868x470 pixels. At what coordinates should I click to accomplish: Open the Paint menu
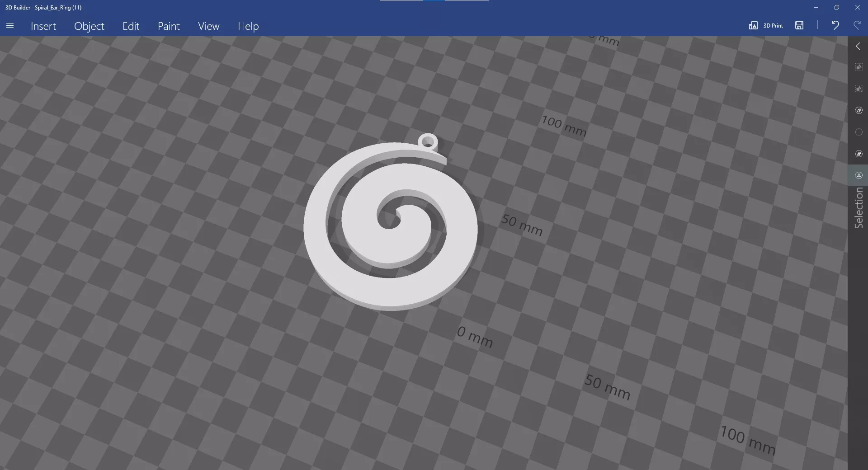tap(169, 26)
